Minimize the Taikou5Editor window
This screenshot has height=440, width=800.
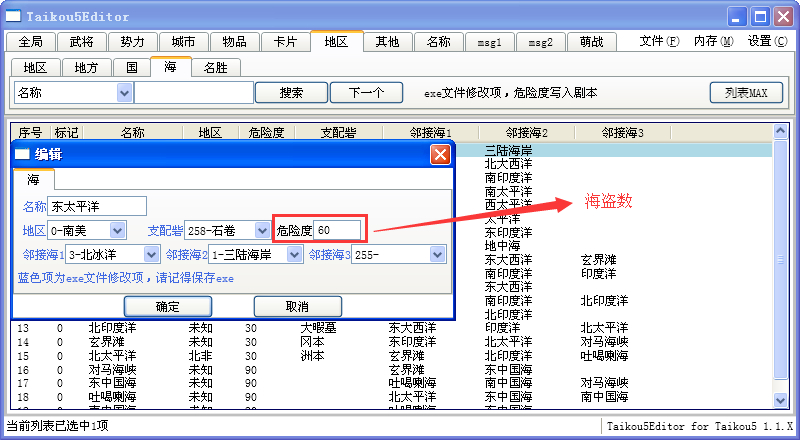click(736, 17)
